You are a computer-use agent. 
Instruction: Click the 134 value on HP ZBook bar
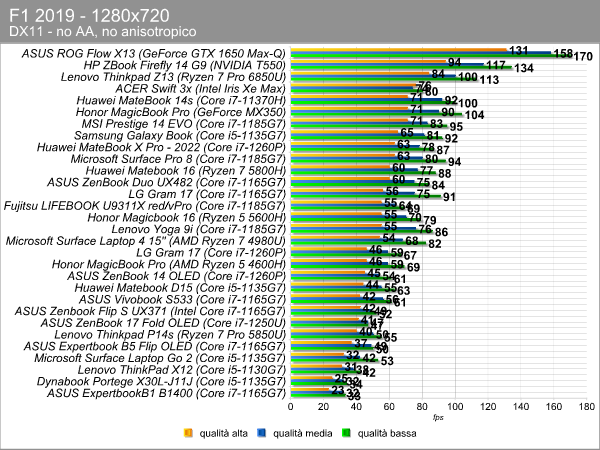click(x=523, y=68)
